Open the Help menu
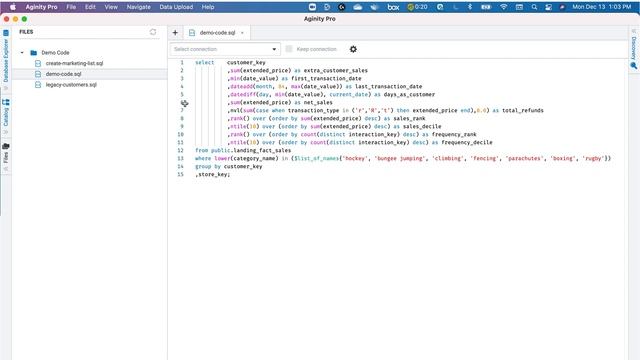This screenshot has height=360, width=640. click(x=208, y=7)
